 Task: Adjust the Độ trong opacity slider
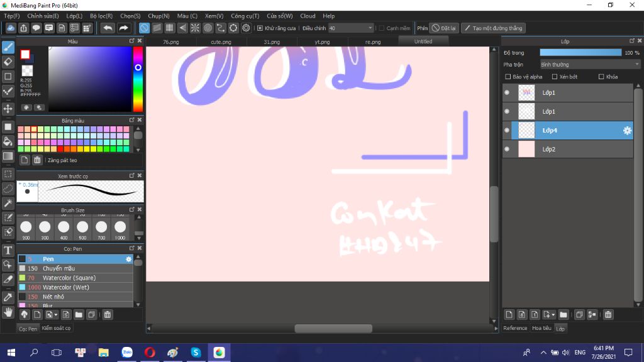580,53
